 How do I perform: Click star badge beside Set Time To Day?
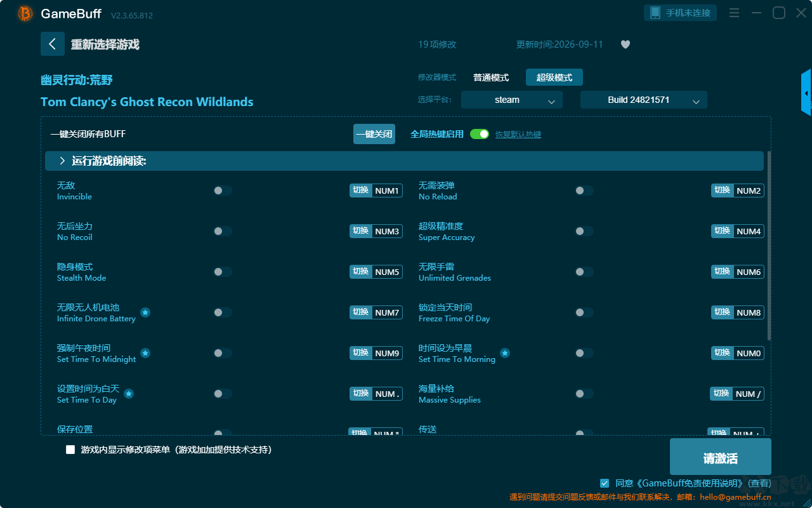(129, 394)
